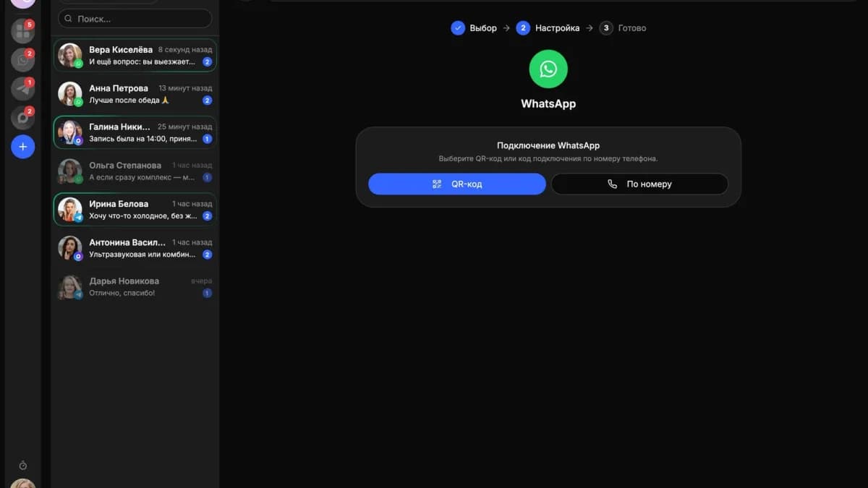The height and width of the screenshot is (488, 868).
Task: Open the chat with Ирина Белова
Action: pyautogui.click(x=135, y=210)
